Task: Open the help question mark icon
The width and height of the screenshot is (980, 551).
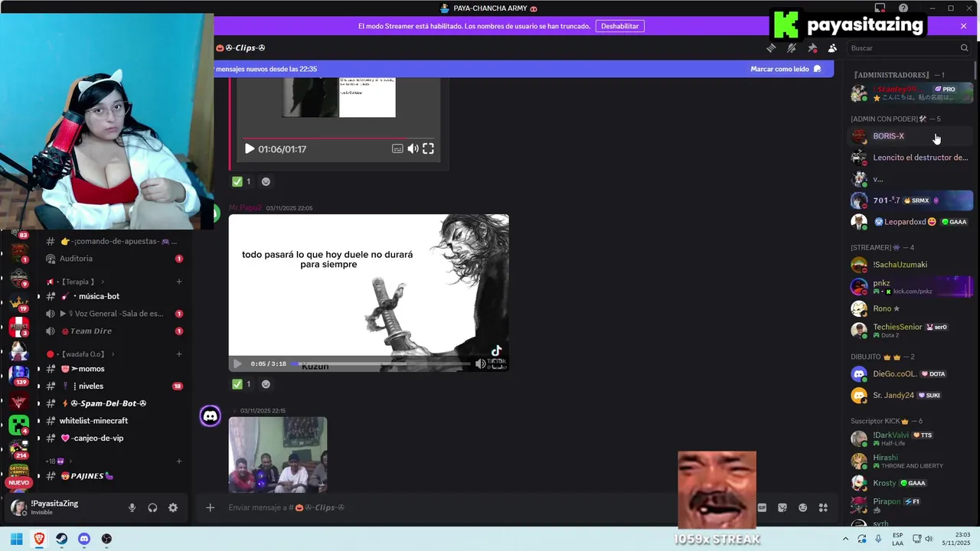Action: [x=903, y=8]
